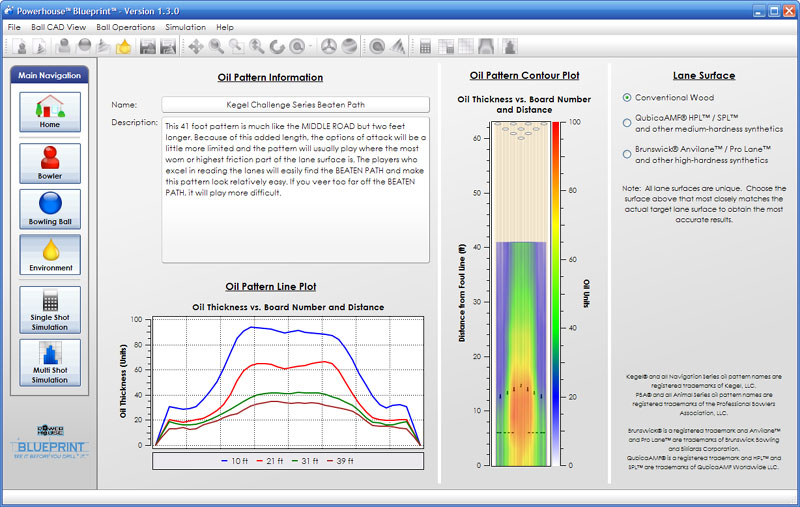Viewport: 800px width, 507px height.
Task: Click the 39 ft legend entry
Action: click(x=340, y=461)
